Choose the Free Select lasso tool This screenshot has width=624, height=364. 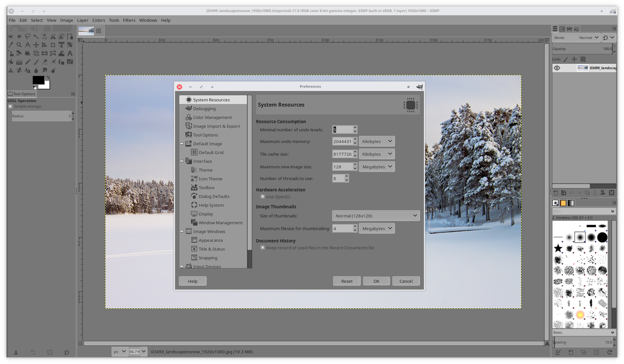[x=28, y=37]
